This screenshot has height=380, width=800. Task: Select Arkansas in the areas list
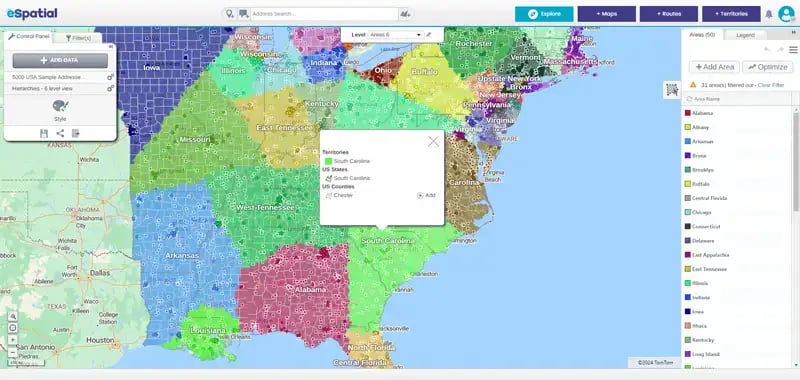(x=703, y=141)
